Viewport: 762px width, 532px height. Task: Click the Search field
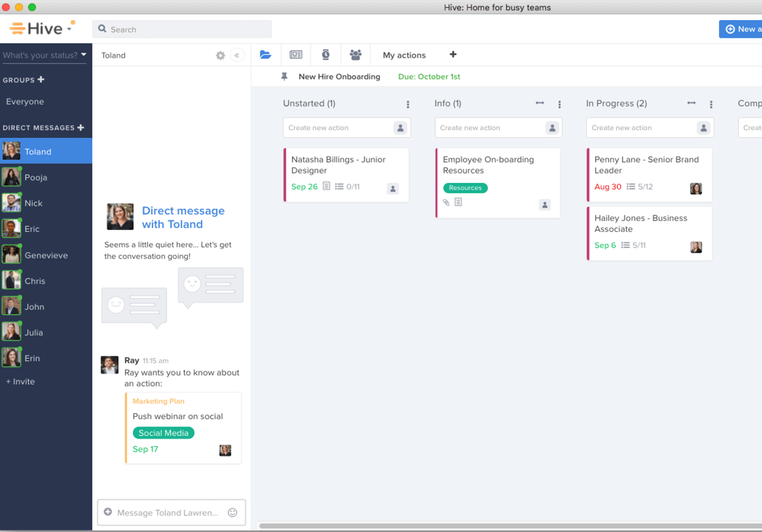point(182,29)
